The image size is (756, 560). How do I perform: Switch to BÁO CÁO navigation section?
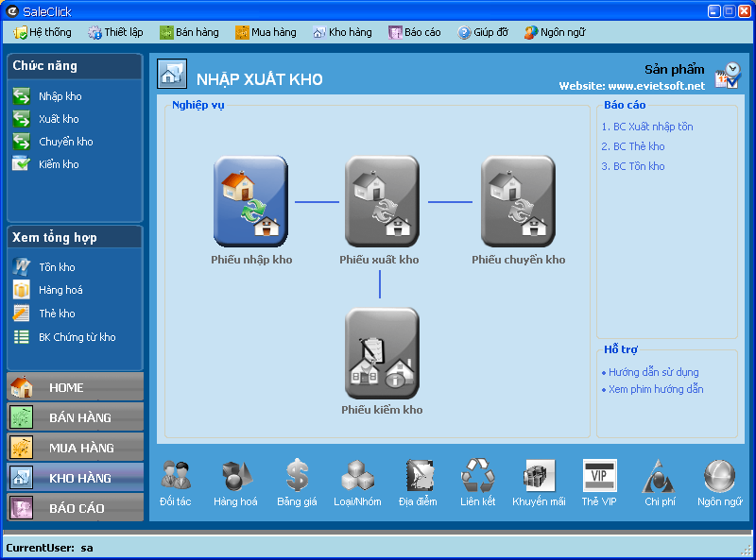[76, 508]
